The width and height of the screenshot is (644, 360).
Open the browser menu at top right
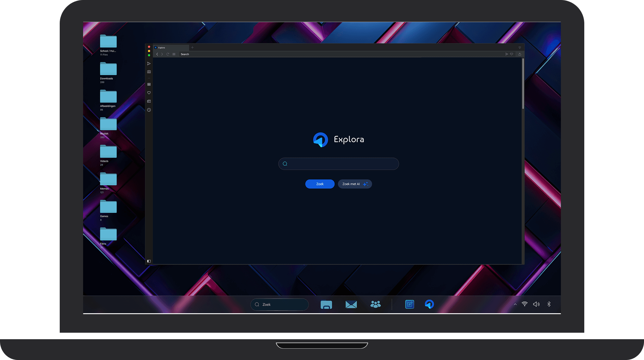coord(520,47)
